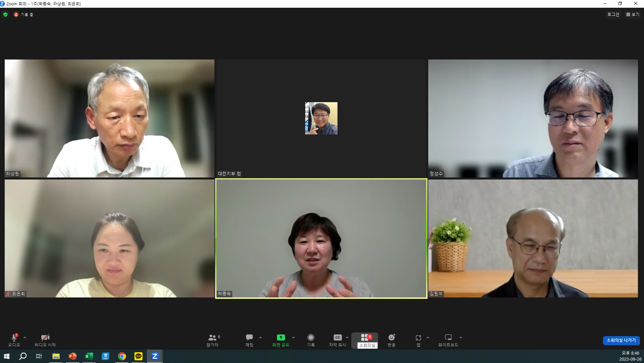Click the 정성수 name label
The image size is (644, 363).
point(436,174)
